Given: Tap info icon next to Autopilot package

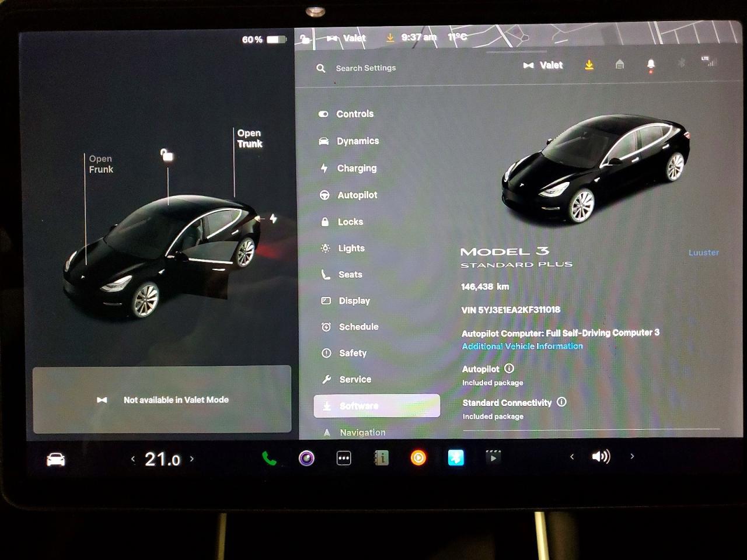Looking at the screenshot, I should point(509,369).
